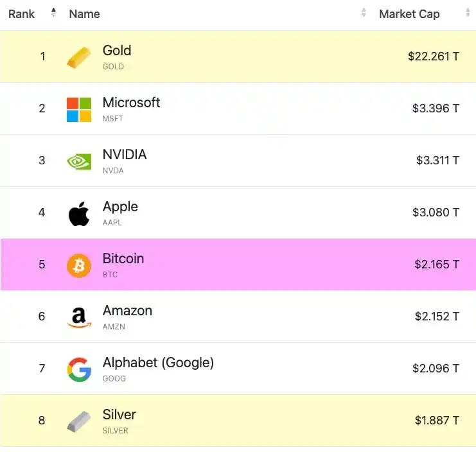Click the Amazon logo icon
The width and height of the screenshot is (476, 452).
[79, 318]
